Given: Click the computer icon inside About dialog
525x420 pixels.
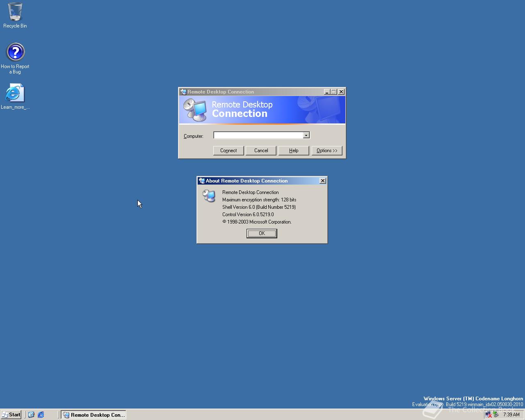Looking at the screenshot, I should 209,196.
